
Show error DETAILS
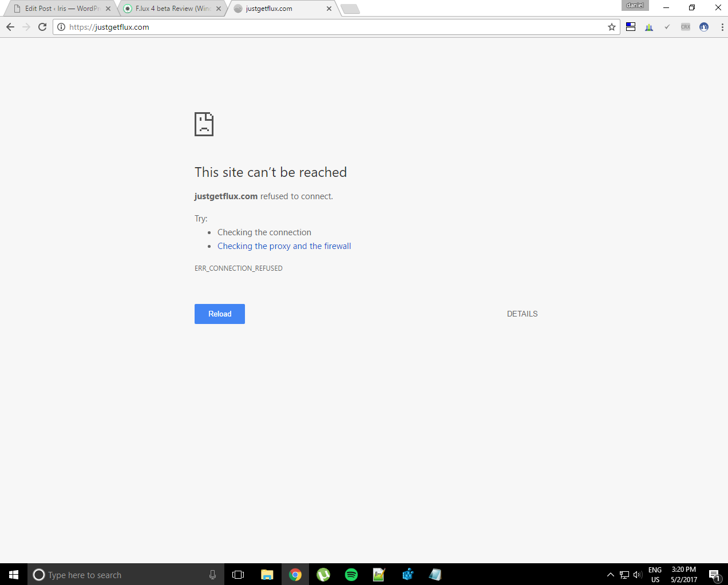click(x=523, y=314)
